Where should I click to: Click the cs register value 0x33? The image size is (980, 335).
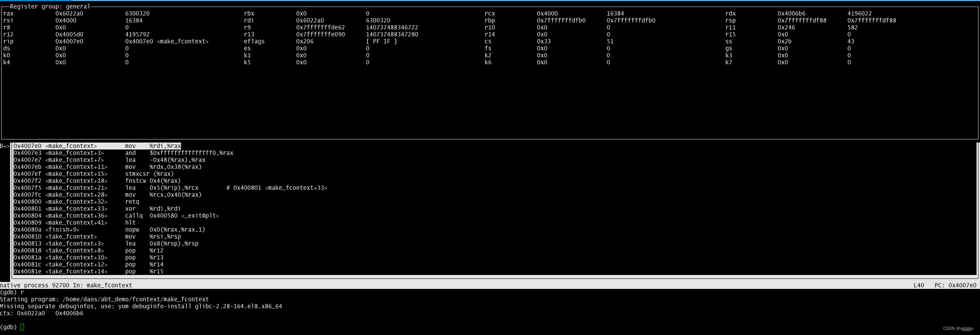tap(544, 41)
